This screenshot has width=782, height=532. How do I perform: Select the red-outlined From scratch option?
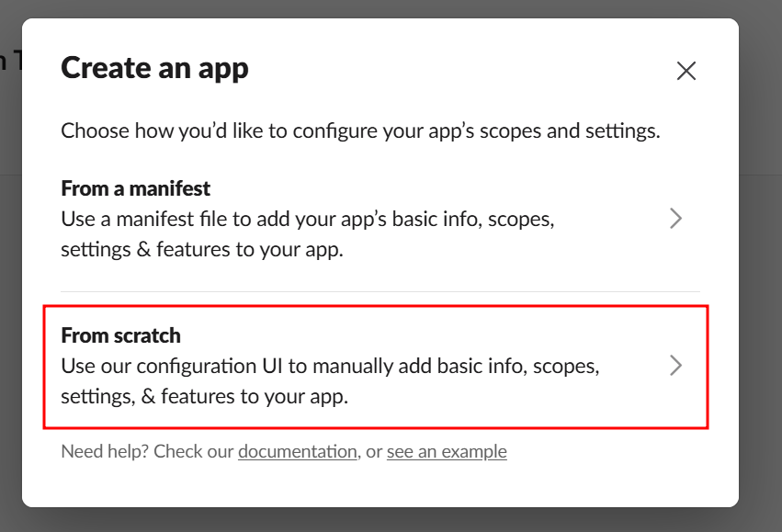[x=376, y=367]
